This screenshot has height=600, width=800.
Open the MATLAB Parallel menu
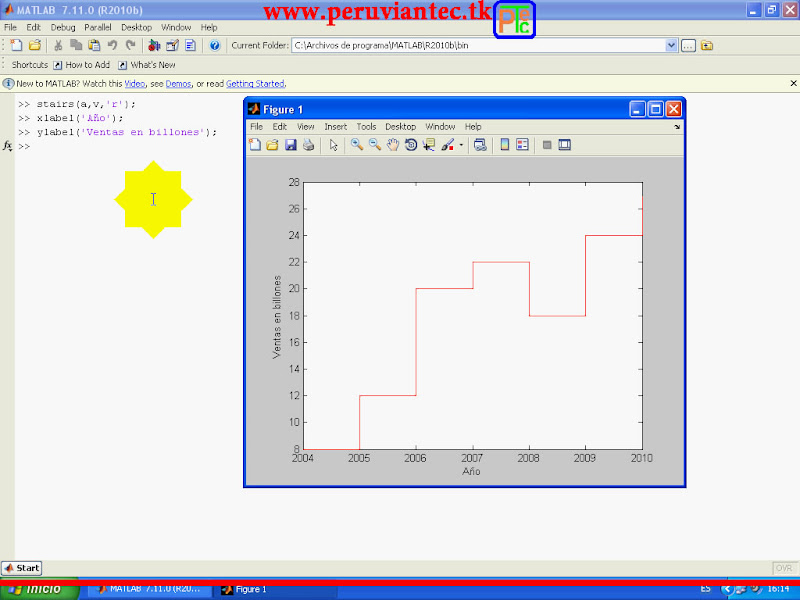point(98,27)
